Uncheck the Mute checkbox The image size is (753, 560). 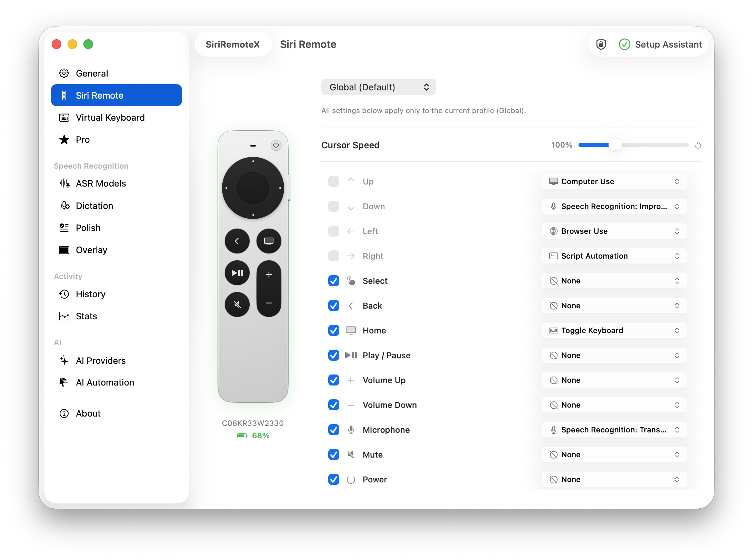click(334, 455)
